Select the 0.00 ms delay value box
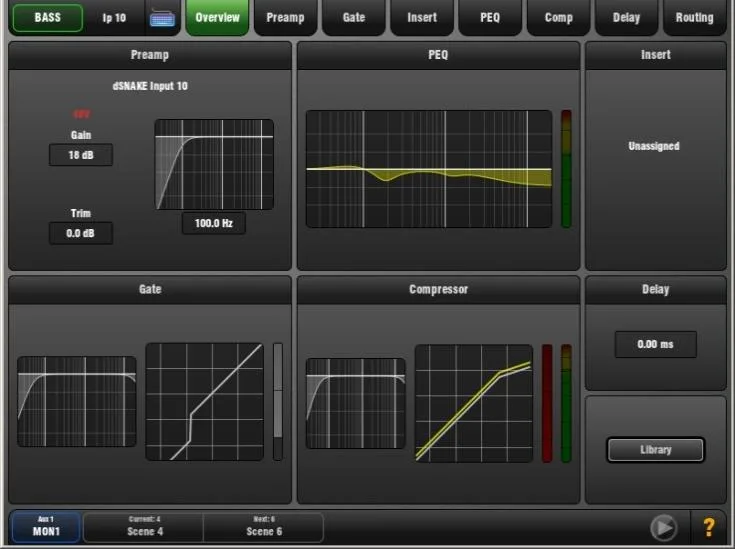 655,344
